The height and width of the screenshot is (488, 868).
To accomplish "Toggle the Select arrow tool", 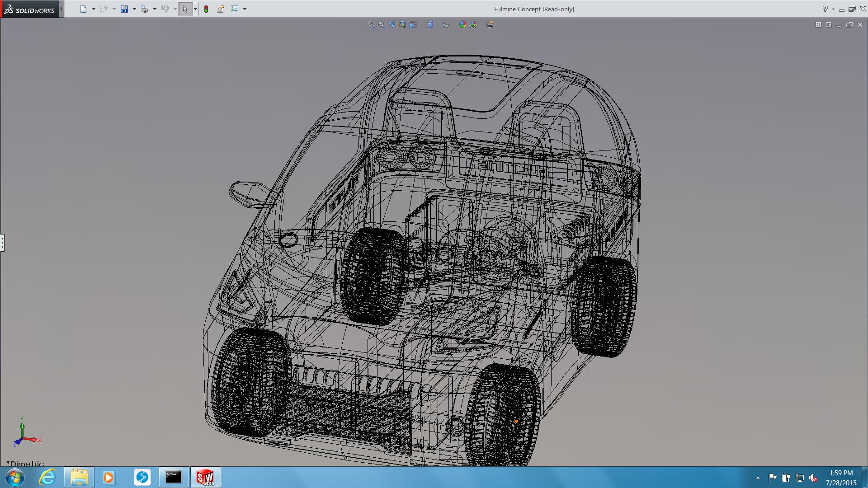I will [x=185, y=9].
